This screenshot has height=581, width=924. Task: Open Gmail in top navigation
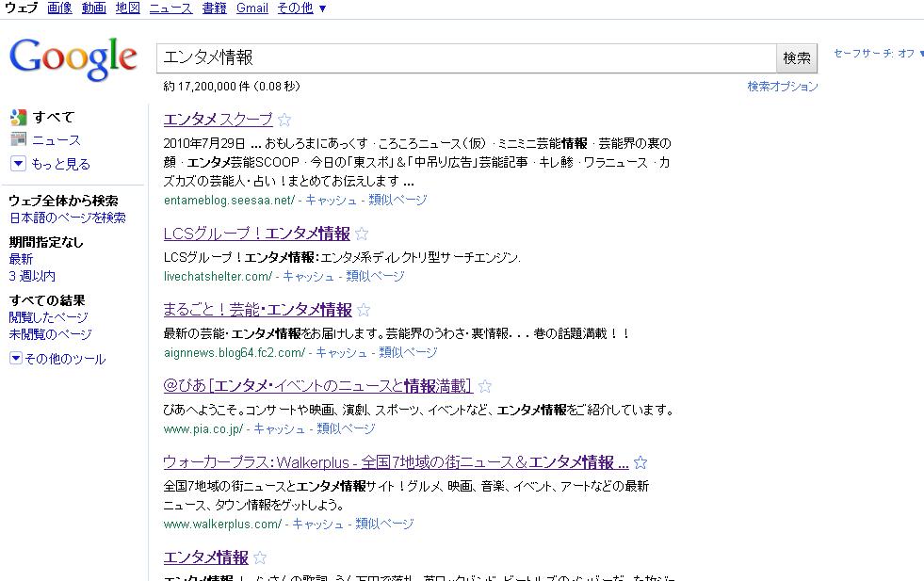pos(252,8)
